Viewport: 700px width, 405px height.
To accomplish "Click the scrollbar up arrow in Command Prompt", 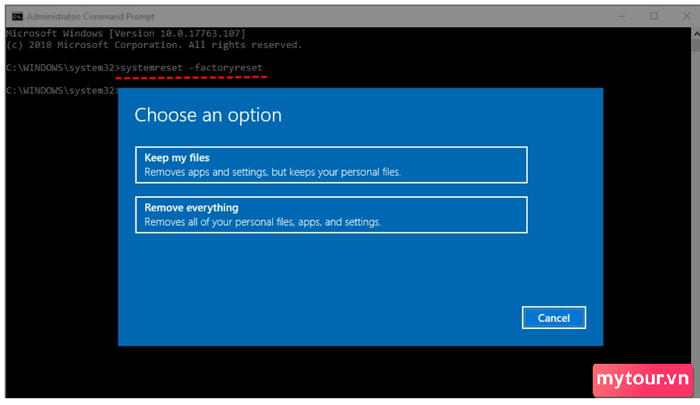I will (696, 33).
